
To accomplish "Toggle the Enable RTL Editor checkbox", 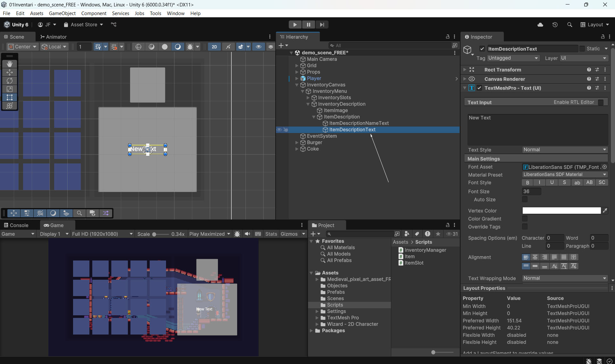I will click(x=601, y=102).
